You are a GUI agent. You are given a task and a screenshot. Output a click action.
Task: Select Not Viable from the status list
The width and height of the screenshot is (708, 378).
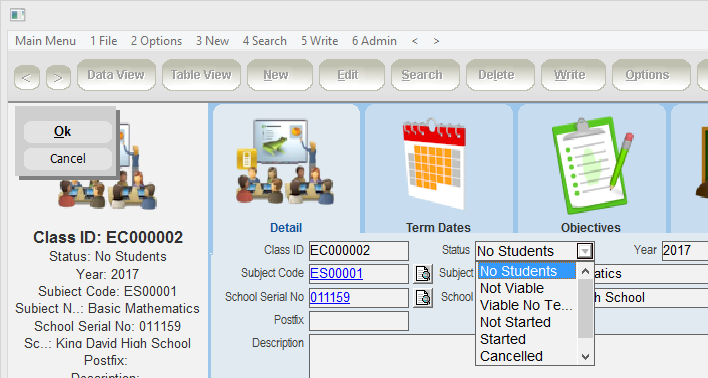tap(512, 288)
